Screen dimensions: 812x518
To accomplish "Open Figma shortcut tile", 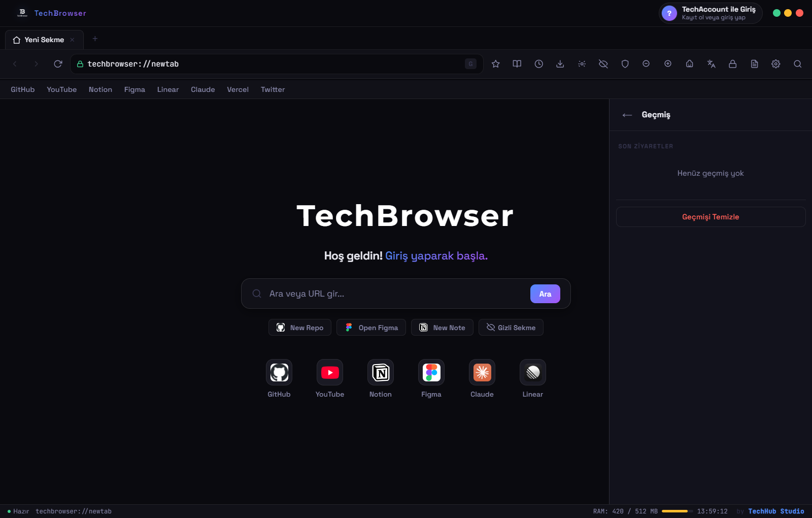I will pyautogui.click(x=431, y=372).
